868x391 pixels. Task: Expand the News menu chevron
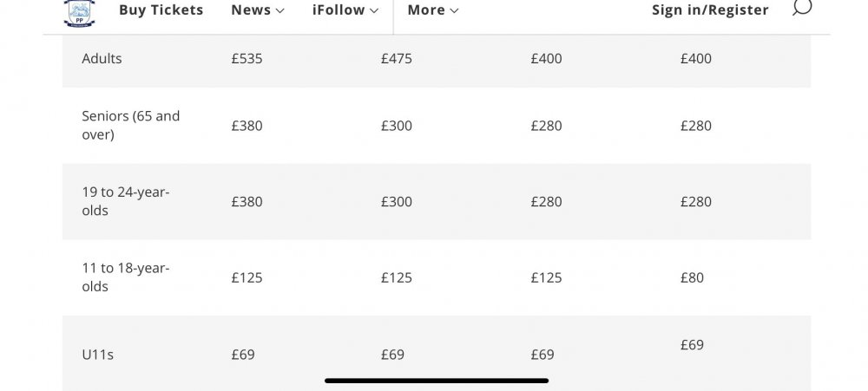[279, 10]
